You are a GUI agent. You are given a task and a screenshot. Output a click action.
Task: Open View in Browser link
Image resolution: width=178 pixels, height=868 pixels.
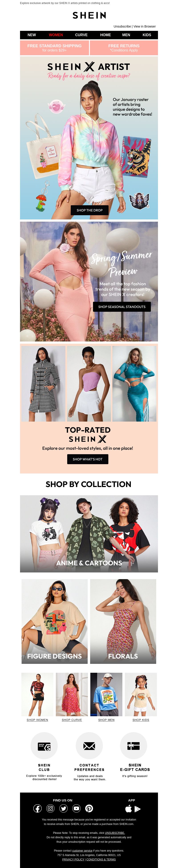[145, 26]
